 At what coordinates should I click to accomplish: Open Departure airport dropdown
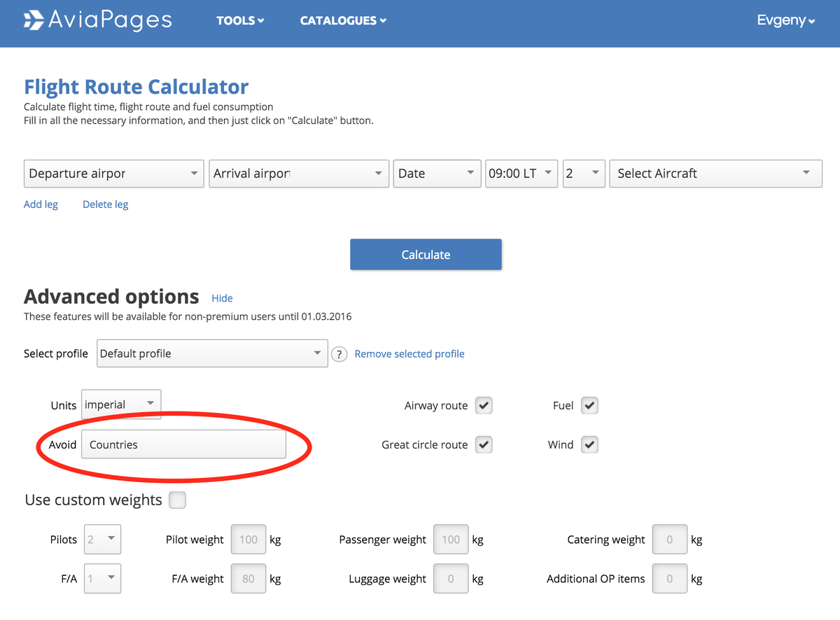pyautogui.click(x=114, y=174)
